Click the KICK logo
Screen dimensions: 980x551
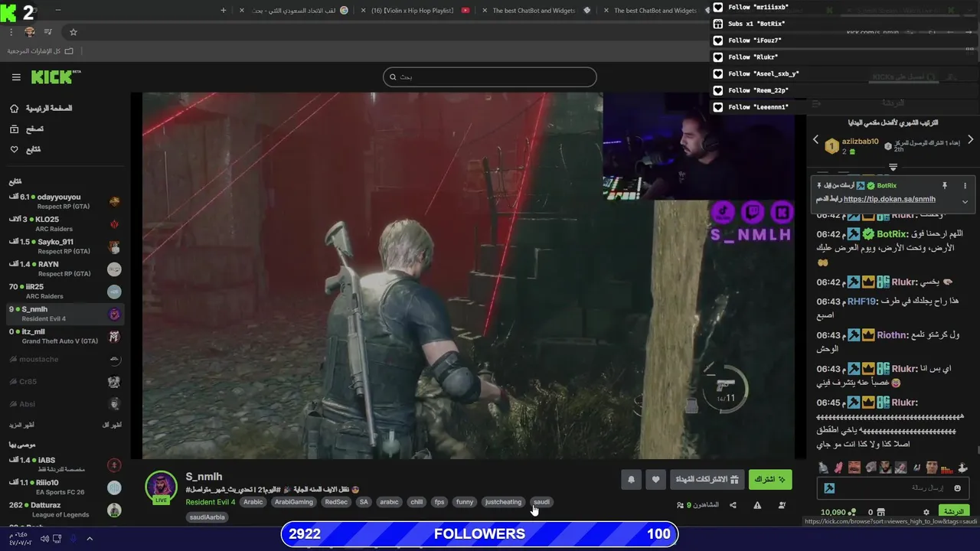coord(55,77)
